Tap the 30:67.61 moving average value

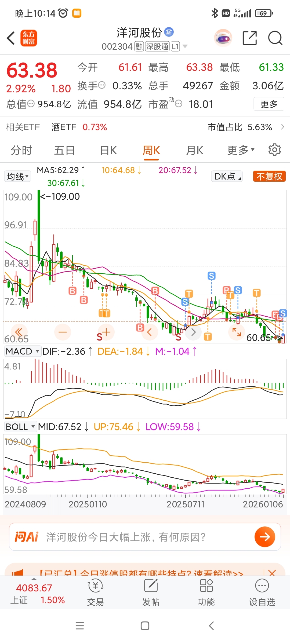(66, 183)
